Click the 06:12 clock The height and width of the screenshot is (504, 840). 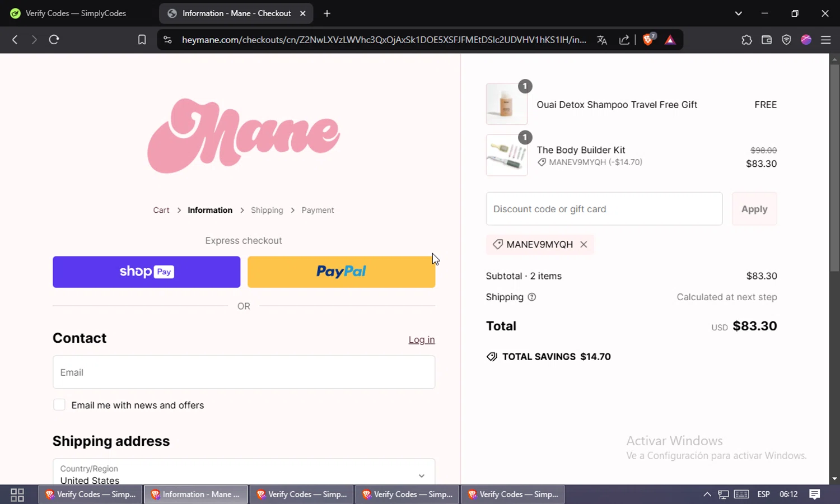click(788, 494)
